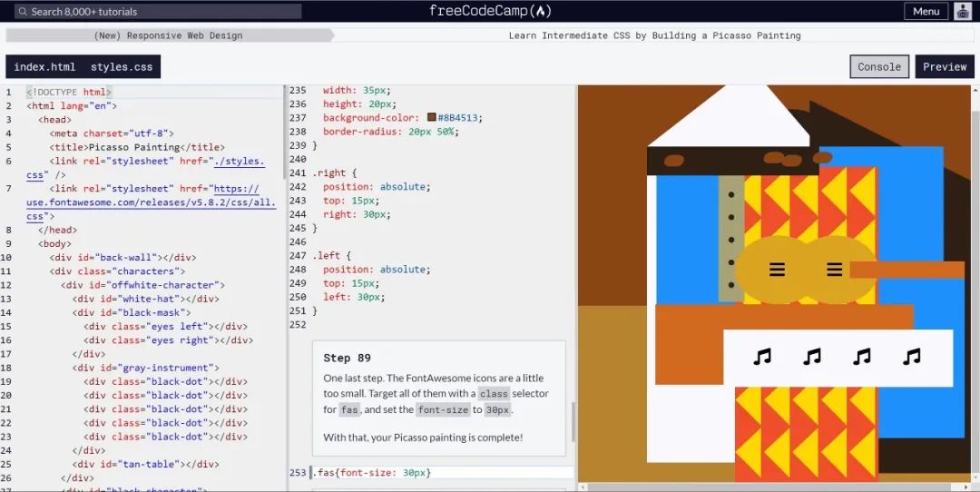
Task: Click the Step 89 heading
Action: [347, 359]
